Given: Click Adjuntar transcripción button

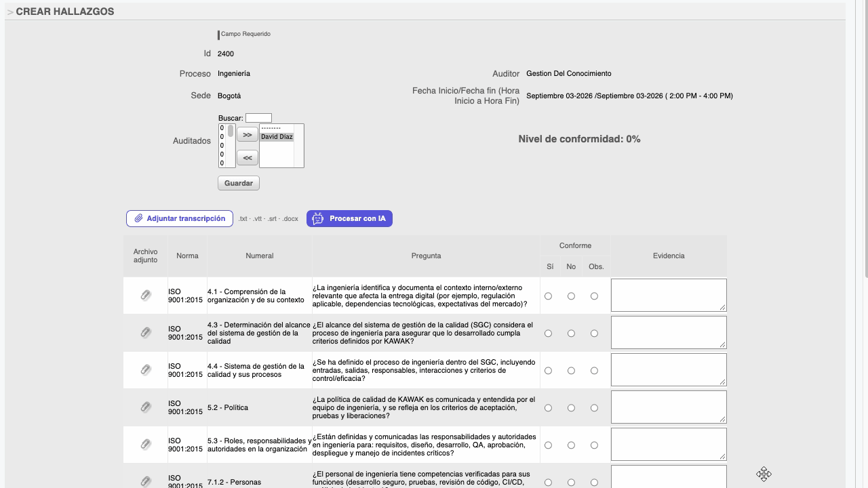Looking at the screenshot, I should tap(180, 218).
